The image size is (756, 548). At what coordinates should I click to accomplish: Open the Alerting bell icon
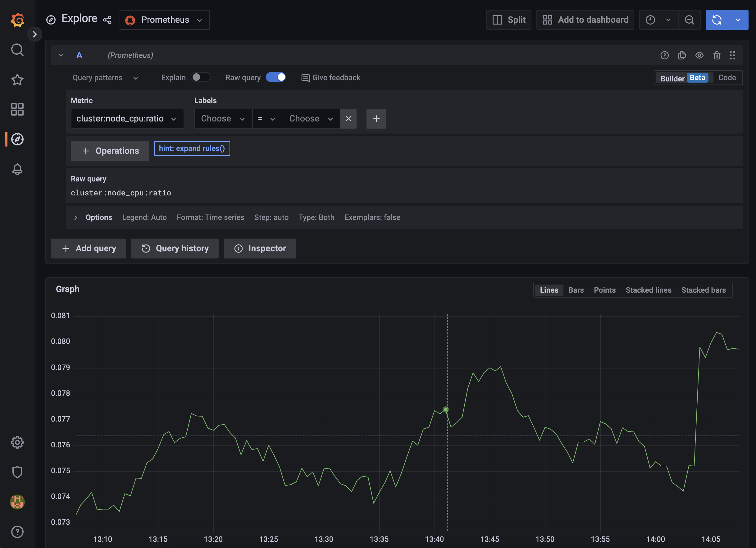coord(17,169)
